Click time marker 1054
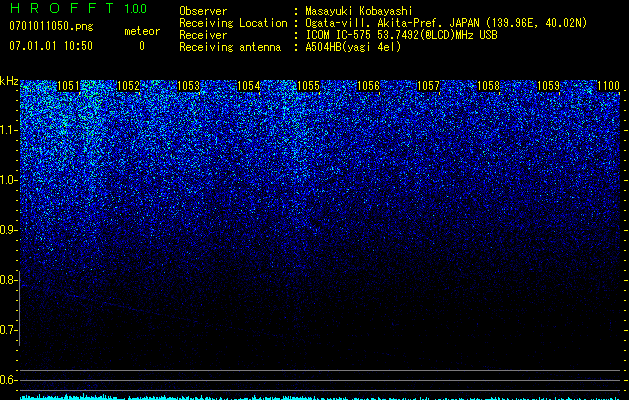This screenshot has height=400, width=629. 248,86
